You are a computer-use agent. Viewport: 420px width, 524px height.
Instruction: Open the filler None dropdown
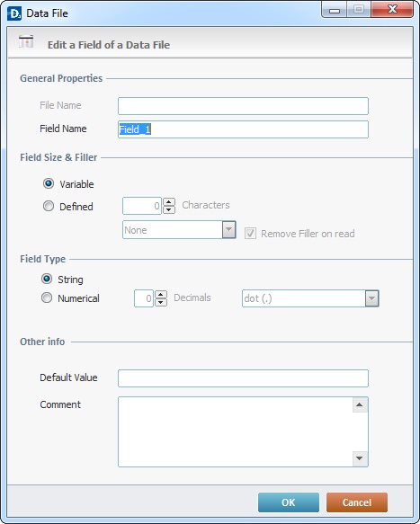click(179, 230)
